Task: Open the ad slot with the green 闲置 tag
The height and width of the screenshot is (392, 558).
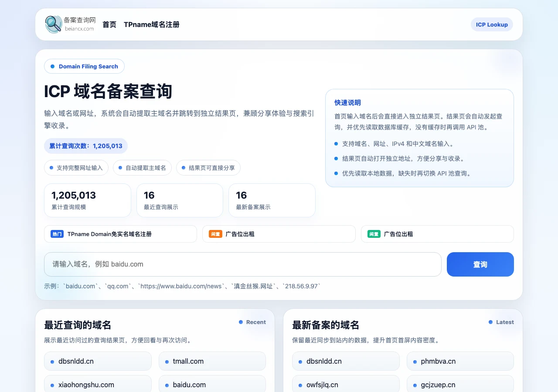Action: pos(437,234)
